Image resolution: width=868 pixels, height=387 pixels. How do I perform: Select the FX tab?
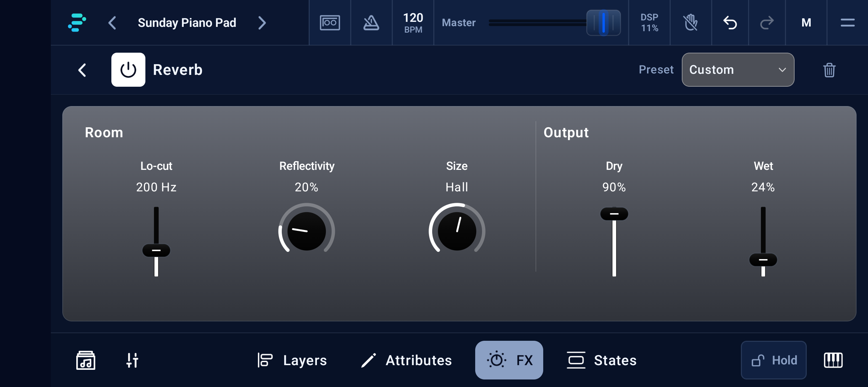click(509, 360)
